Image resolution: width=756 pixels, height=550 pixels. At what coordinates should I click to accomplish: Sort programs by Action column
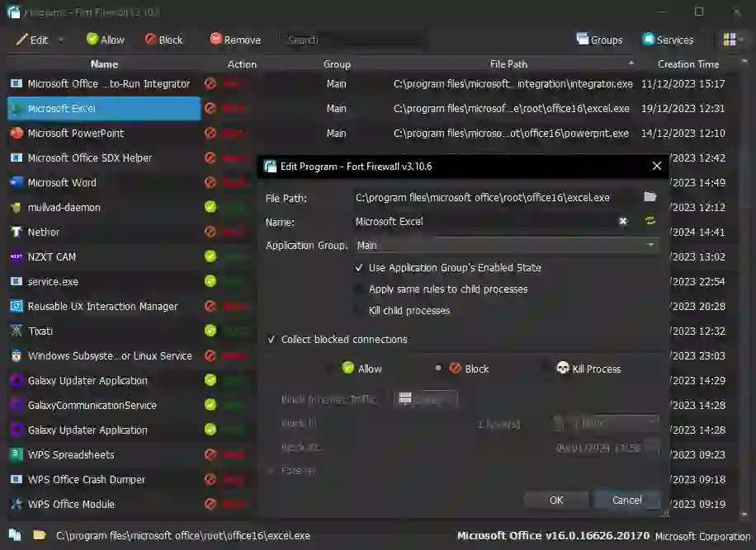242,64
